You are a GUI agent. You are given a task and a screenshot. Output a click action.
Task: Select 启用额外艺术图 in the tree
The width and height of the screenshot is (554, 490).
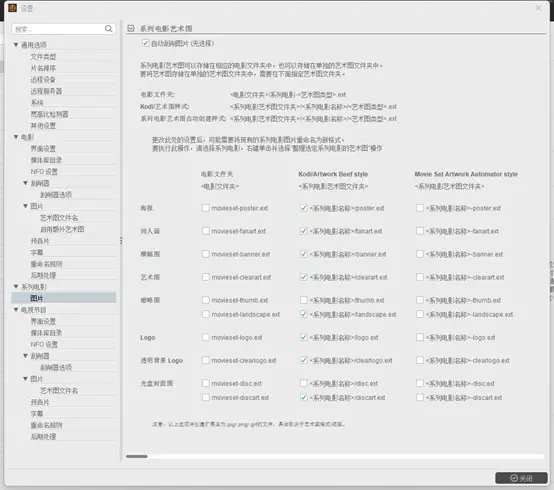coord(62,229)
